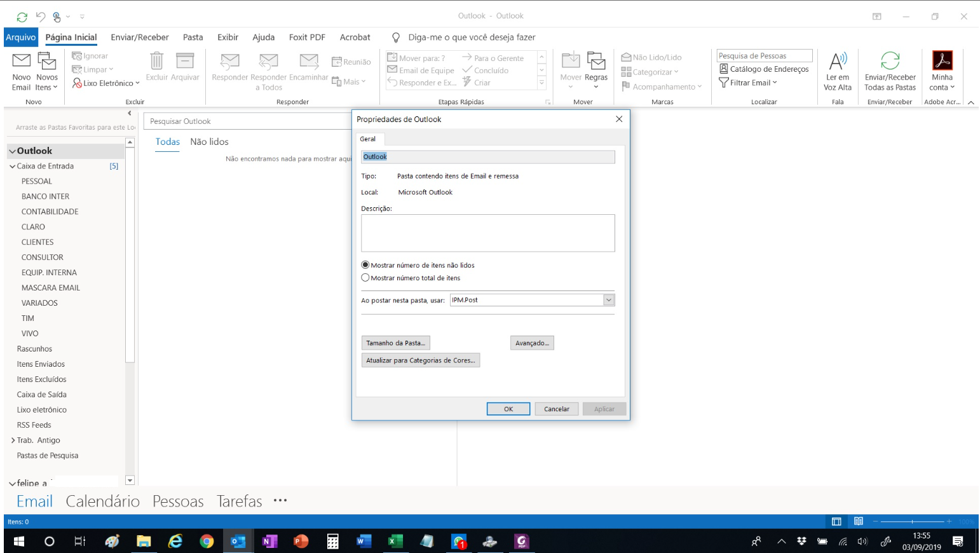
Task: Show the Não lidos message filter
Action: coord(209,142)
